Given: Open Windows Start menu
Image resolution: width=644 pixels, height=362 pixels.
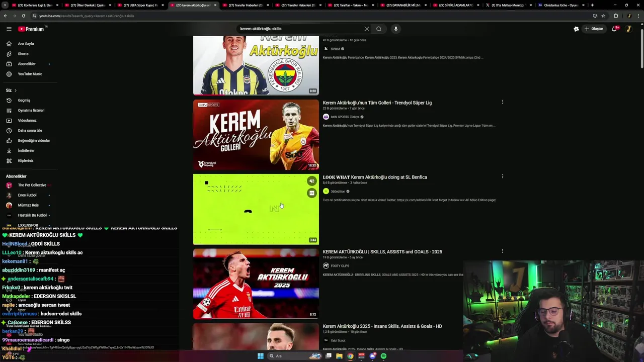Looking at the screenshot, I should 260,356.
